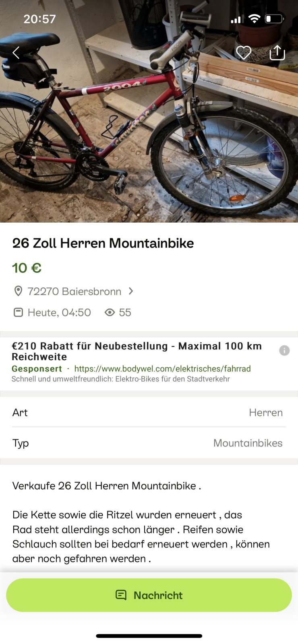The height and width of the screenshot is (644, 298).
Task: Tap the battery icon in status bar
Action: click(274, 19)
